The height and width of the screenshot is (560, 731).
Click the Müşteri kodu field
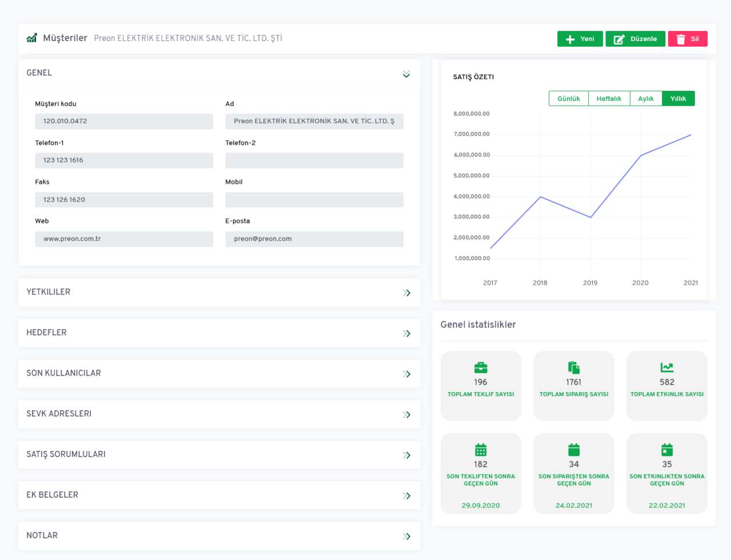(124, 121)
